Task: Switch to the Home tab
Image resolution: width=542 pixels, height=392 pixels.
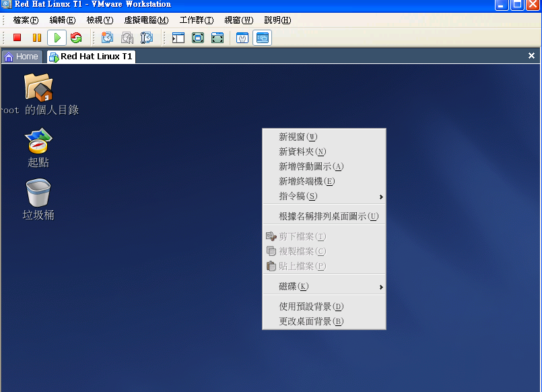Action: (x=22, y=57)
